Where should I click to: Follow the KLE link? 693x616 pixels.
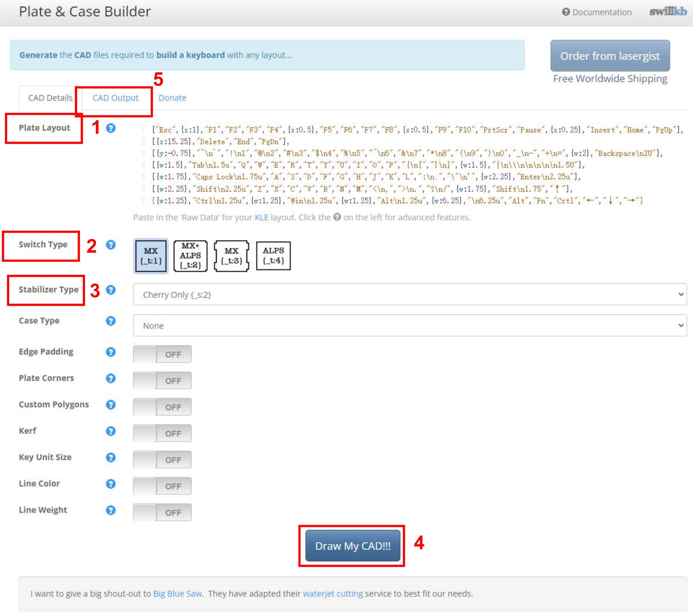click(x=261, y=217)
